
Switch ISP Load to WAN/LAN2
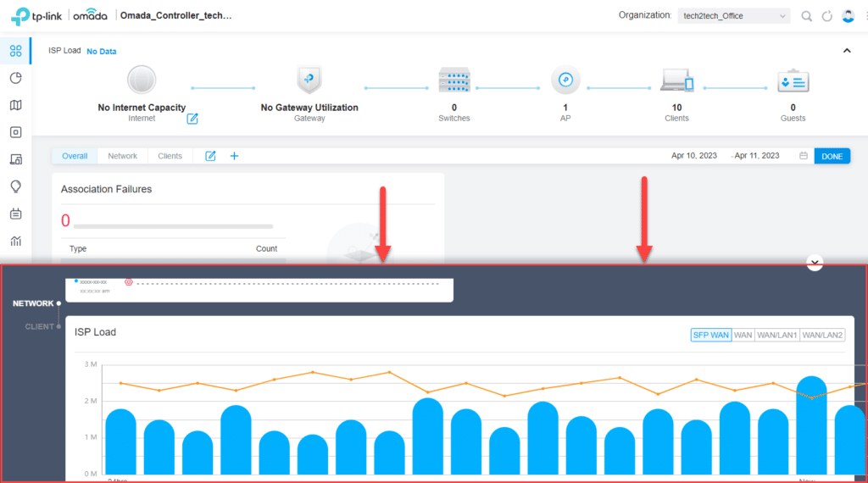(x=823, y=336)
